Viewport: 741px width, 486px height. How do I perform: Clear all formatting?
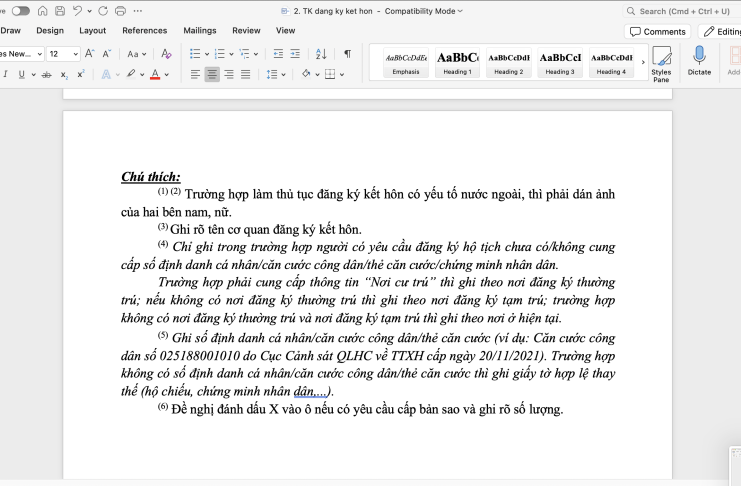(166, 54)
